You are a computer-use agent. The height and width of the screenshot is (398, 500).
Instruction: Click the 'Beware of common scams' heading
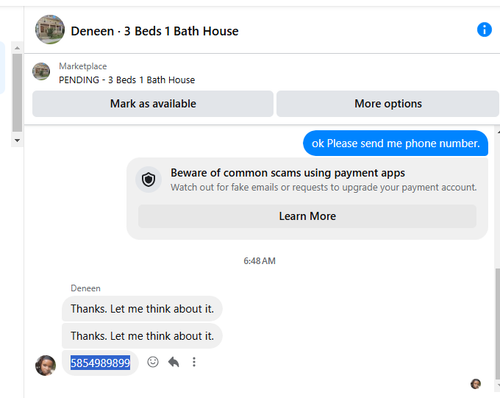[288, 173]
